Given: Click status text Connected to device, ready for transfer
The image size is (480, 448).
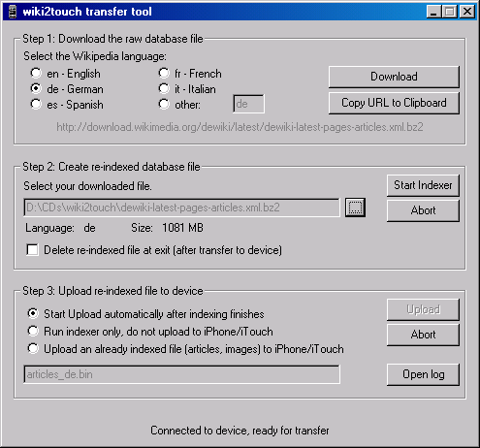Looking at the screenshot, I should 240,431.
